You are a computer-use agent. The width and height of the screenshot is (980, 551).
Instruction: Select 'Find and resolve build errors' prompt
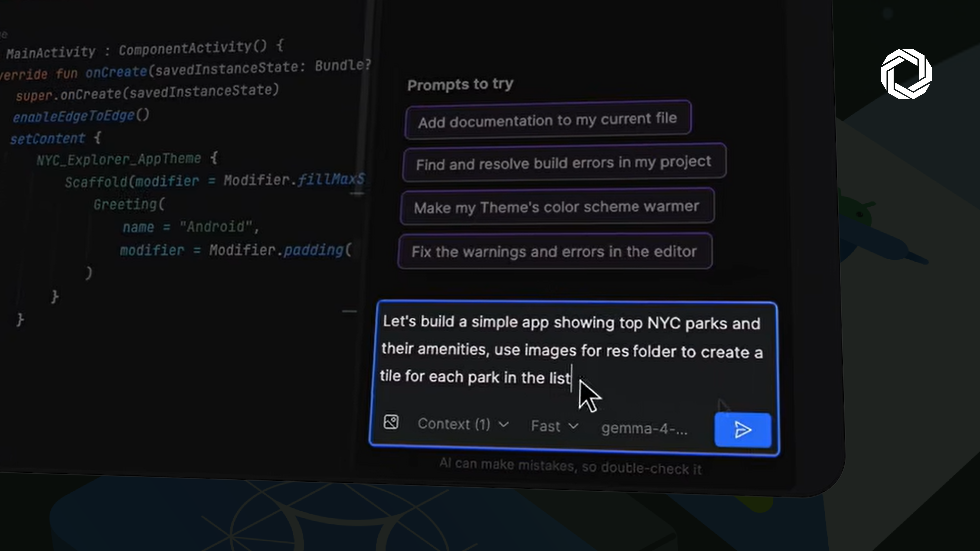click(563, 163)
